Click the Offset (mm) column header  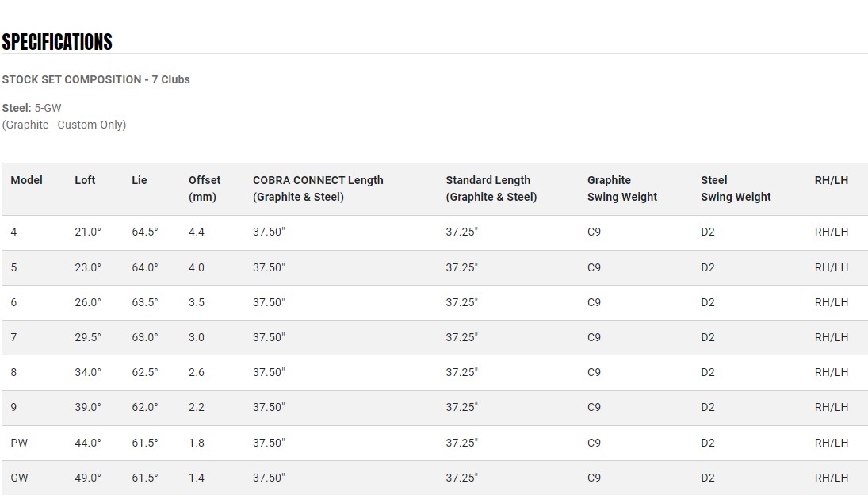click(x=205, y=188)
